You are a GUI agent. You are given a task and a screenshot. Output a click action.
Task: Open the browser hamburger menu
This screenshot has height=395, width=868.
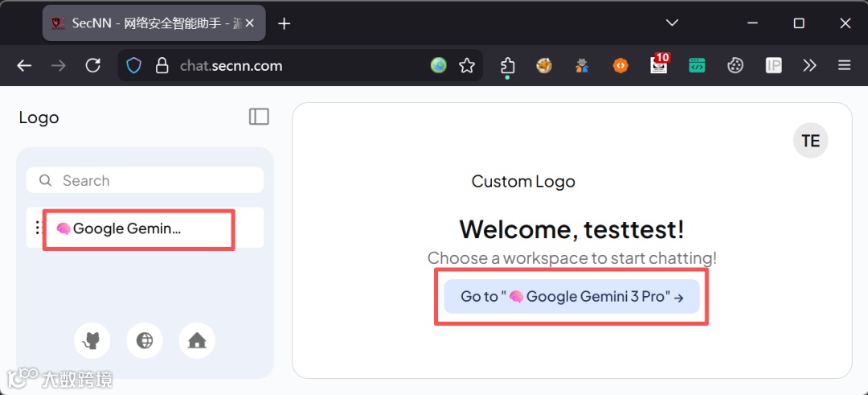coord(844,66)
